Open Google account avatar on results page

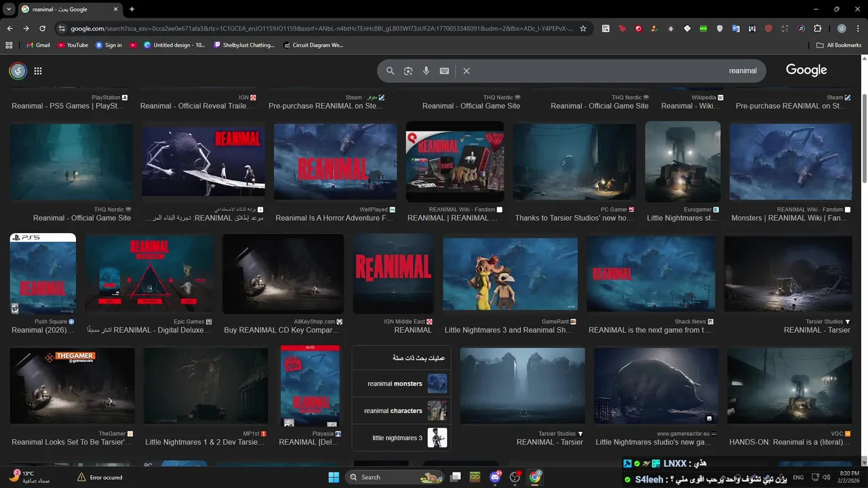pyautogui.click(x=18, y=70)
